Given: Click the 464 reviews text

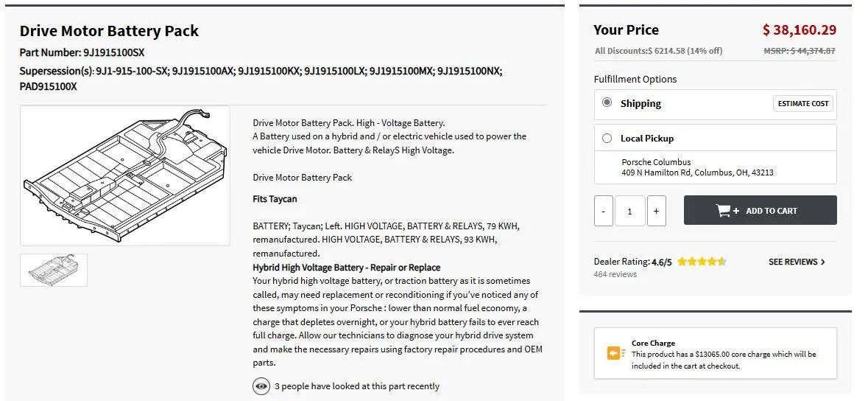Looking at the screenshot, I should coord(615,274).
